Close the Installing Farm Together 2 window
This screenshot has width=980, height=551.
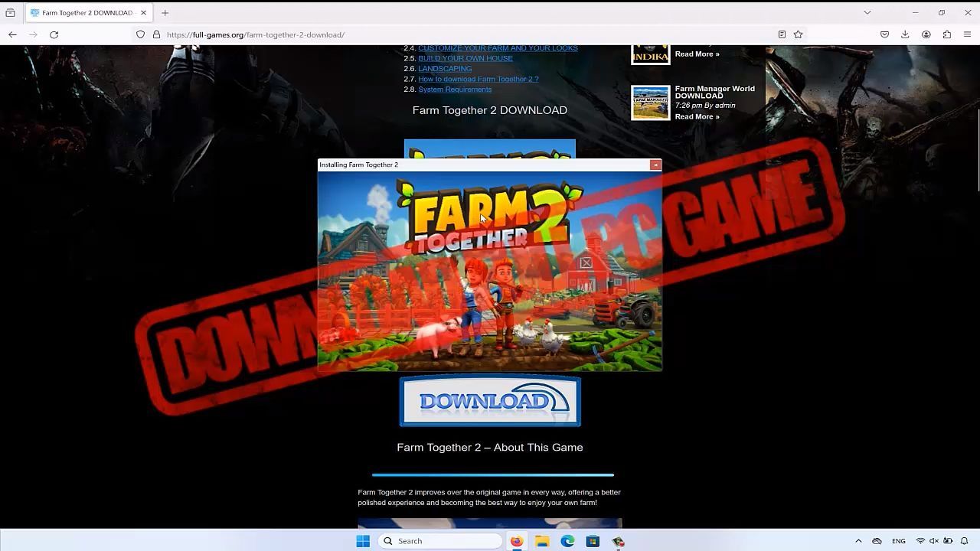point(655,165)
